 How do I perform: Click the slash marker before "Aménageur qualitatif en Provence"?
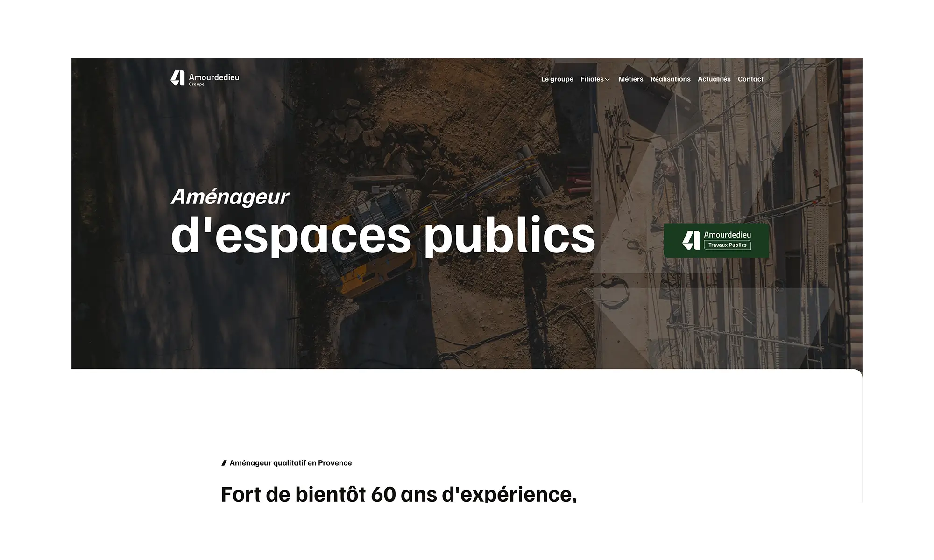tap(224, 463)
